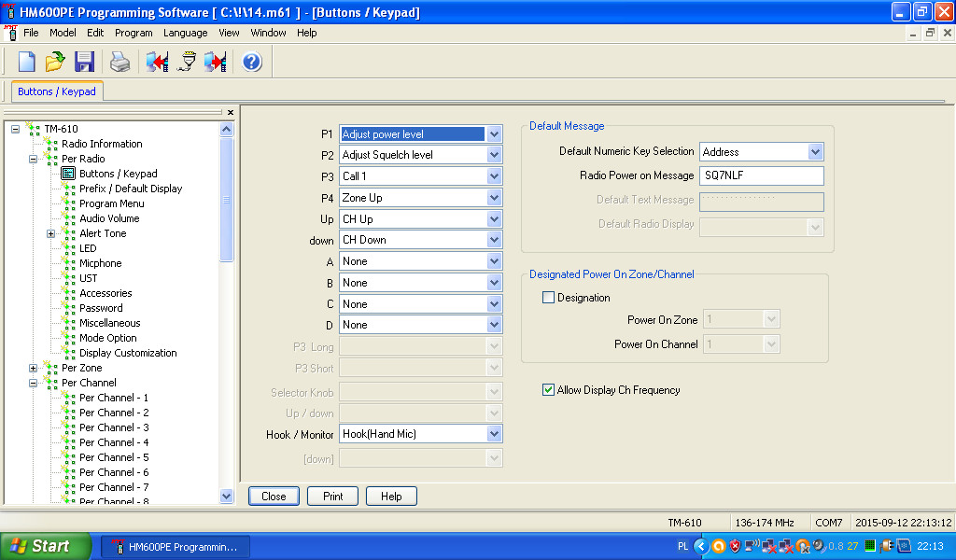The height and width of the screenshot is (560, 956).
Task: Select Program Menu tree item
Action: click(x=112, y=203)
